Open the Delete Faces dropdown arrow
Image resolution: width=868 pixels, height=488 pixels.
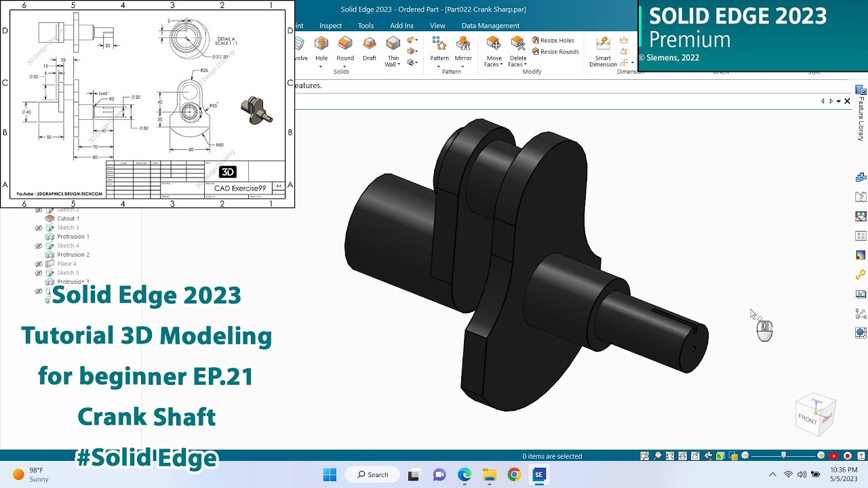click(x=526, y=64)
